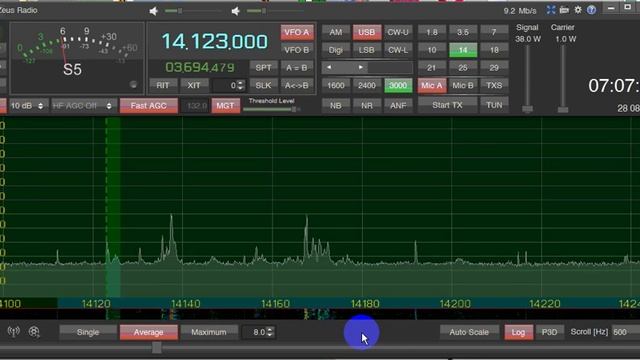The width and height of the screenshot is (640, 360).
Task: Click the SPT split button
Action: click(x=263, y=68)
